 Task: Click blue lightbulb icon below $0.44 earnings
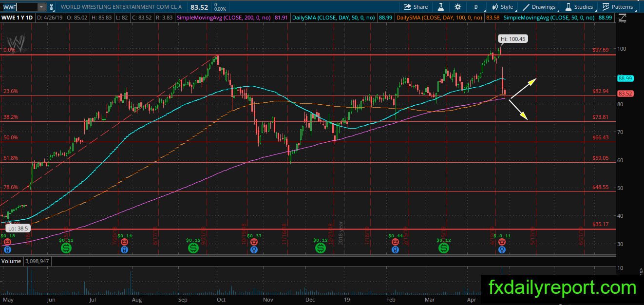pyautogui.click(x=396, y=249)
